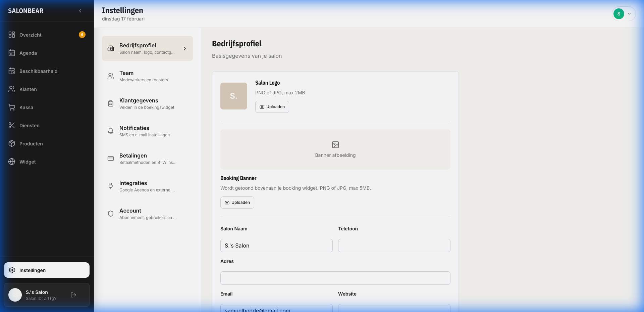
Task: Click the Beschikbaarheid clock-calendar icon
Action: click(12, 71)
